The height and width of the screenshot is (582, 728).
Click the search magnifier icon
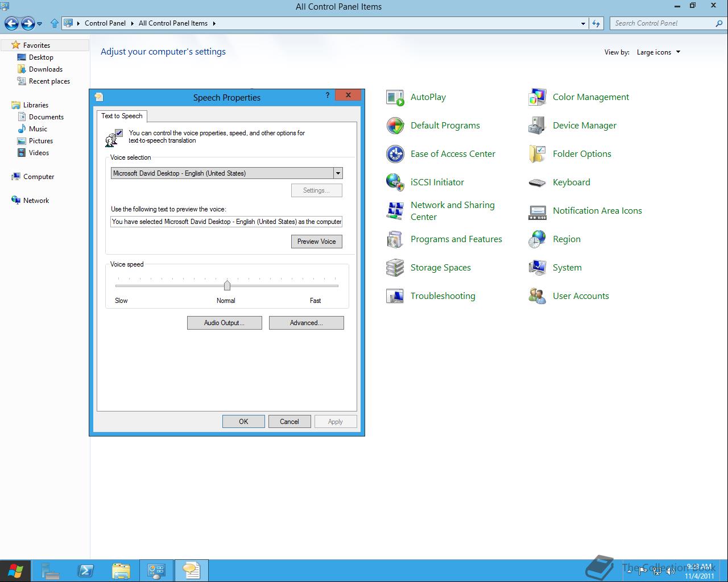[x=719, y=23]
